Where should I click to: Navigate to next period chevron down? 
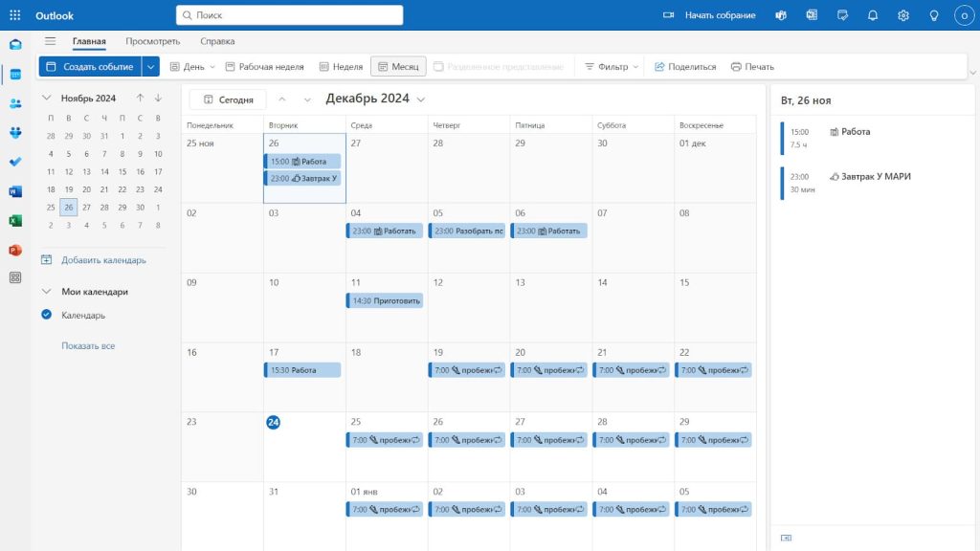pyautogui.click(x=307, y=99)
